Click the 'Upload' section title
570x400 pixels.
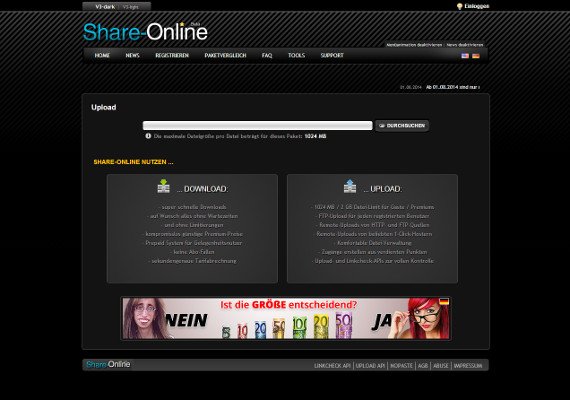pos(104,107)
